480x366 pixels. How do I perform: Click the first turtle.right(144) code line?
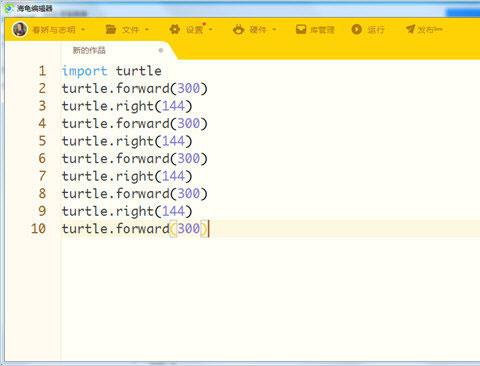[127, 106]
